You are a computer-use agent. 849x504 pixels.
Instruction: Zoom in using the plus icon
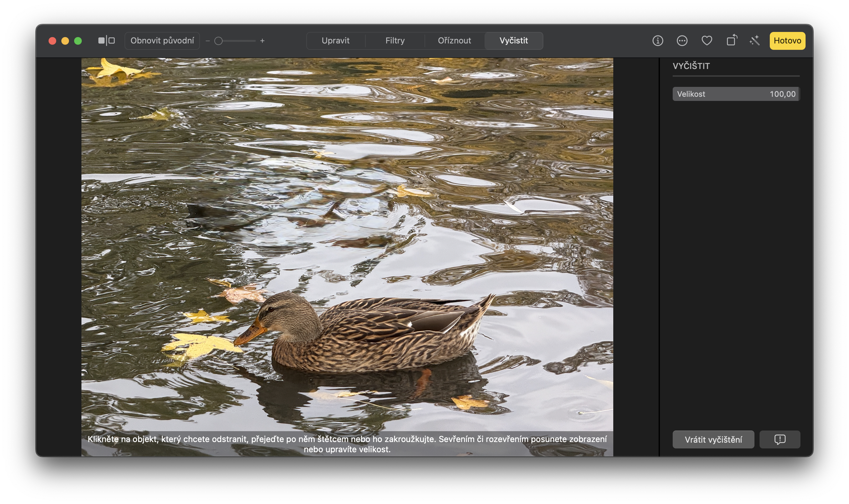coord(262,41)
